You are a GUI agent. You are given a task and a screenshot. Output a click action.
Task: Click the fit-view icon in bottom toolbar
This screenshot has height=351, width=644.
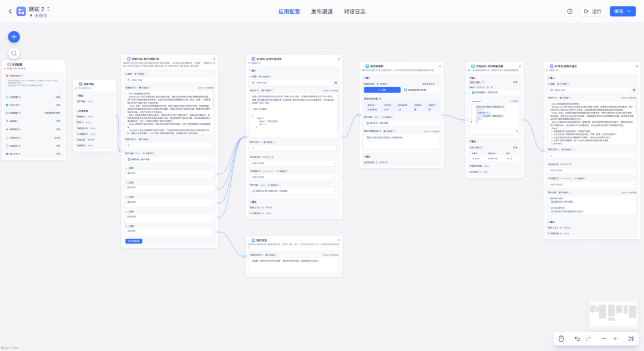point(631,338)
